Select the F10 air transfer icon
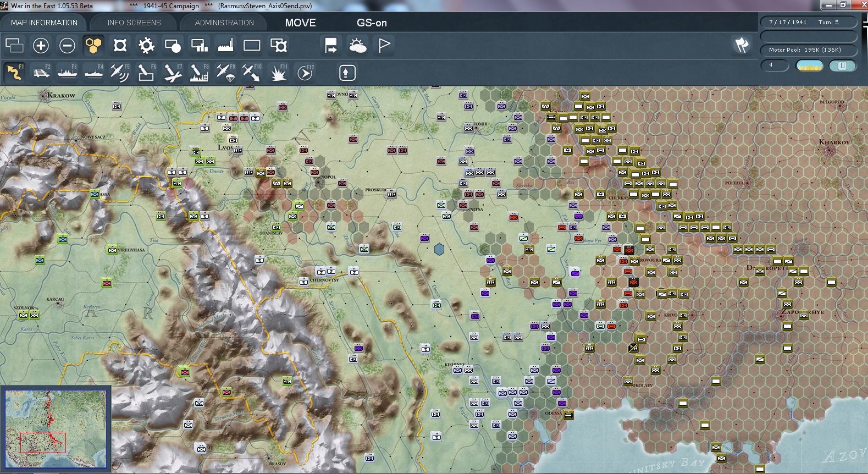 click(x=252, y=73)
